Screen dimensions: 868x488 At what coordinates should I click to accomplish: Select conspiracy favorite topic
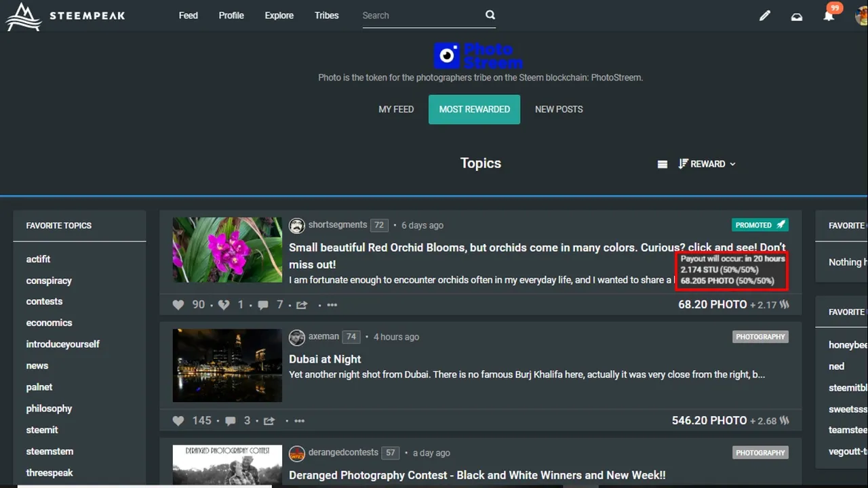tap(49, 281)
